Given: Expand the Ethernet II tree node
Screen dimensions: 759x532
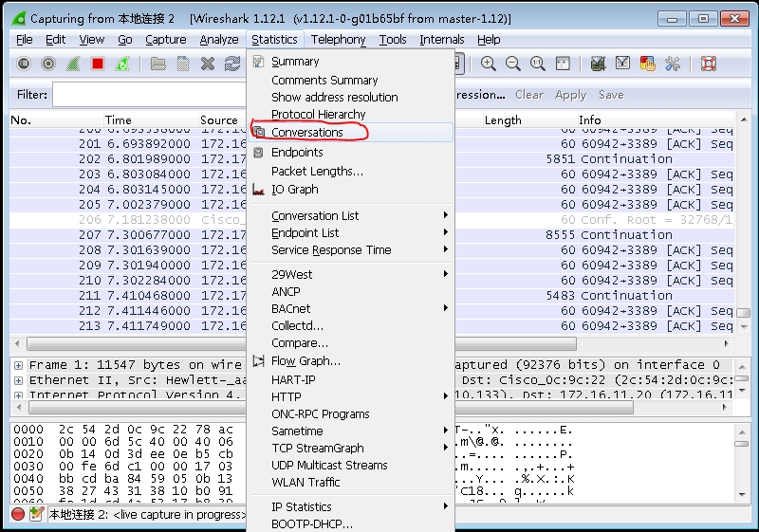Looking at the screenshot, I should pyautogui.click(x=18, y=380).
